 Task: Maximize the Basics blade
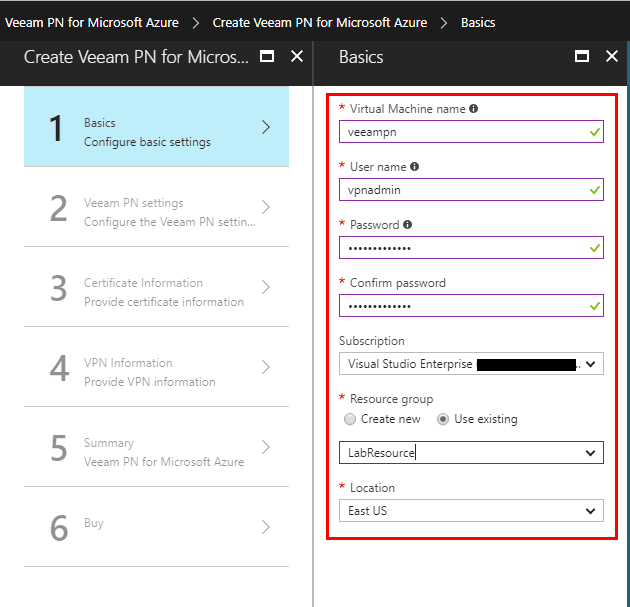pos(582,57)
